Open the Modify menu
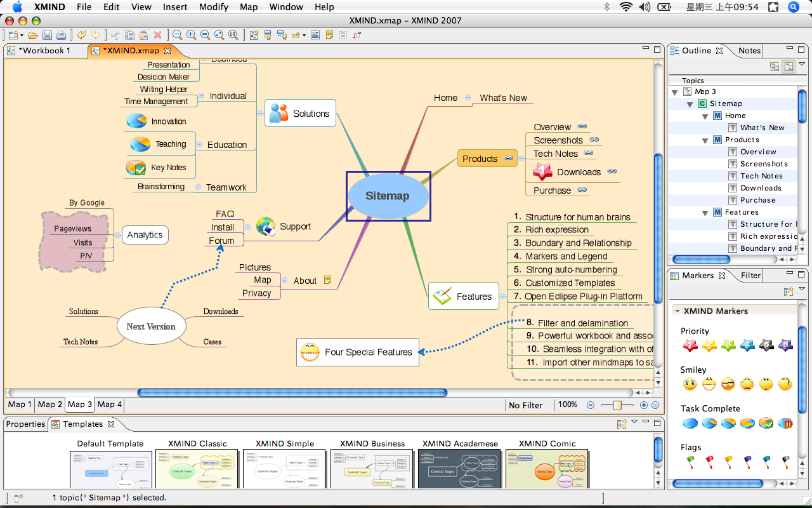Image resolution: width=812 pixels, height=508 pixels. (x=214, y=7)
